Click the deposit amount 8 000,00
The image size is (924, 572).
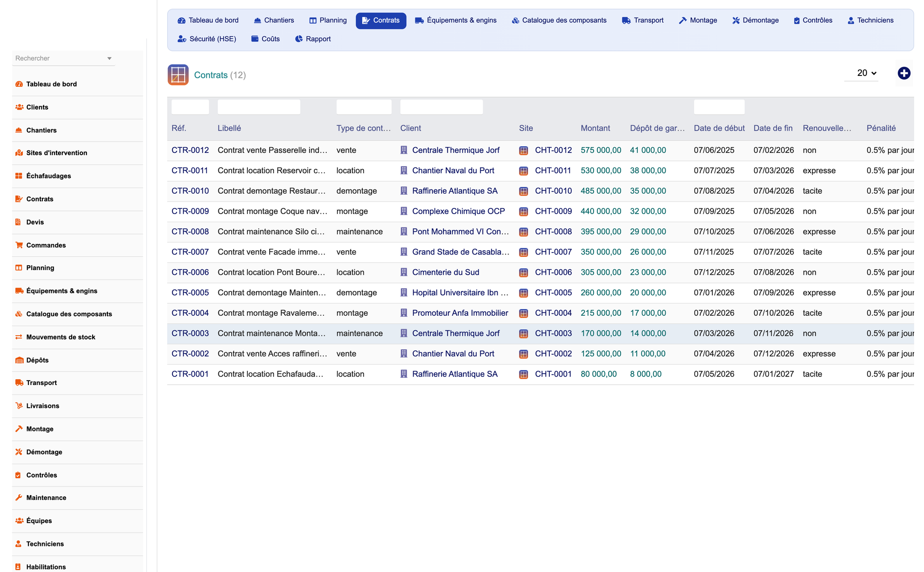coord(645,374)
